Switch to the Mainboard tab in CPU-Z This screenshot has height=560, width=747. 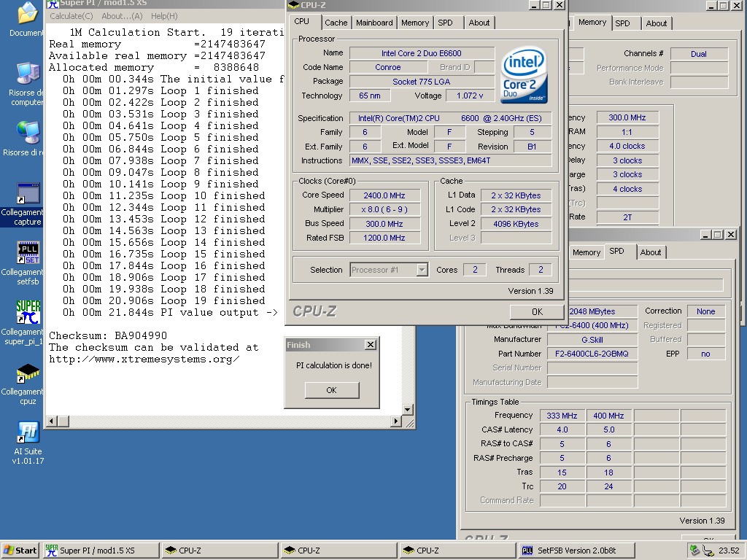pos(374,23)
